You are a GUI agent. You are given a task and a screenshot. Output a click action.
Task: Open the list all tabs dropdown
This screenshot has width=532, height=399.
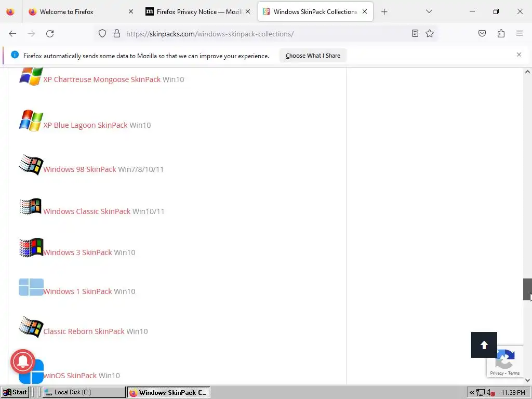429,11
